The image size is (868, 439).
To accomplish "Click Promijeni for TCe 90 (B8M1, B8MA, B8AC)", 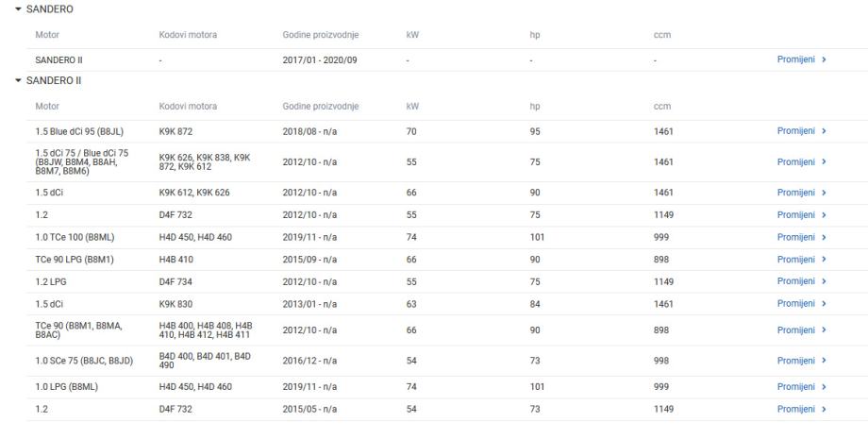I will tap(797, 329).
